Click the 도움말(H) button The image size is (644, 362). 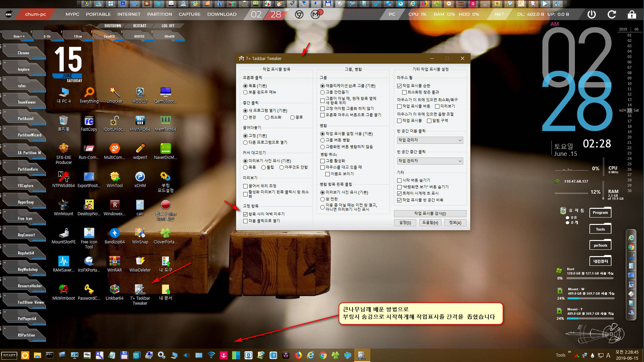430,223
